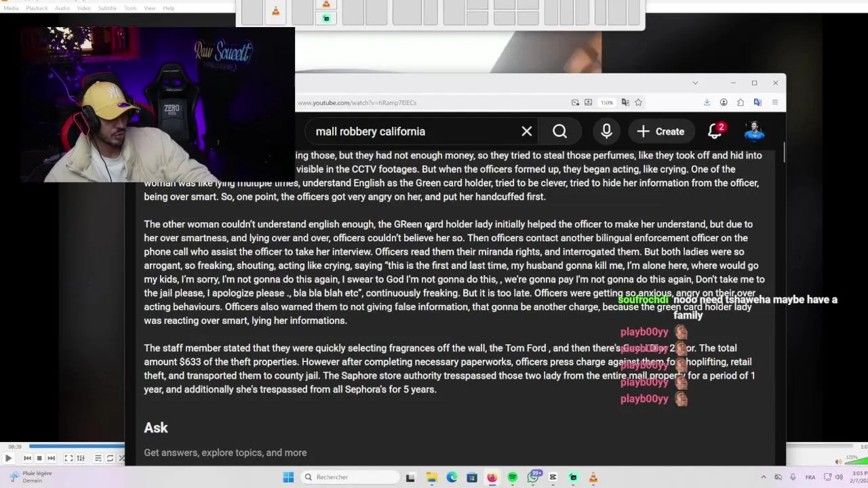Open Task View from taskbar

click(410, 477)
